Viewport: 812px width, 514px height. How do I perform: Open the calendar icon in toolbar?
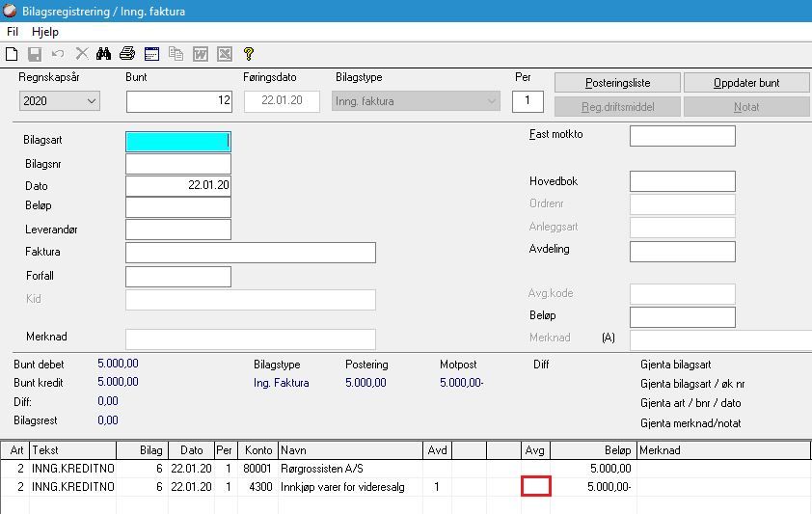point(151,54)
